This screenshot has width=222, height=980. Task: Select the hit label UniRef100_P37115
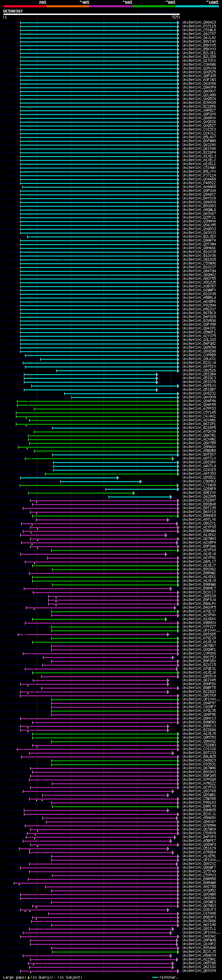199,26
